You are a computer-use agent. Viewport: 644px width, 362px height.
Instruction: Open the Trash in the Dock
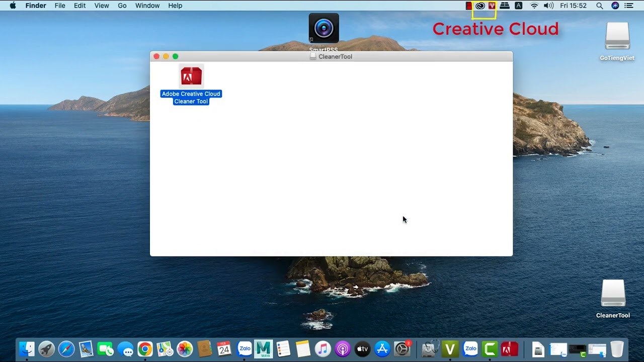617,348
